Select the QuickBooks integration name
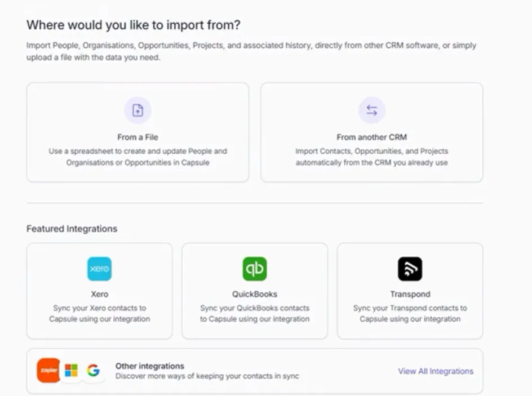The image size is (532, 396). point(255,294)
